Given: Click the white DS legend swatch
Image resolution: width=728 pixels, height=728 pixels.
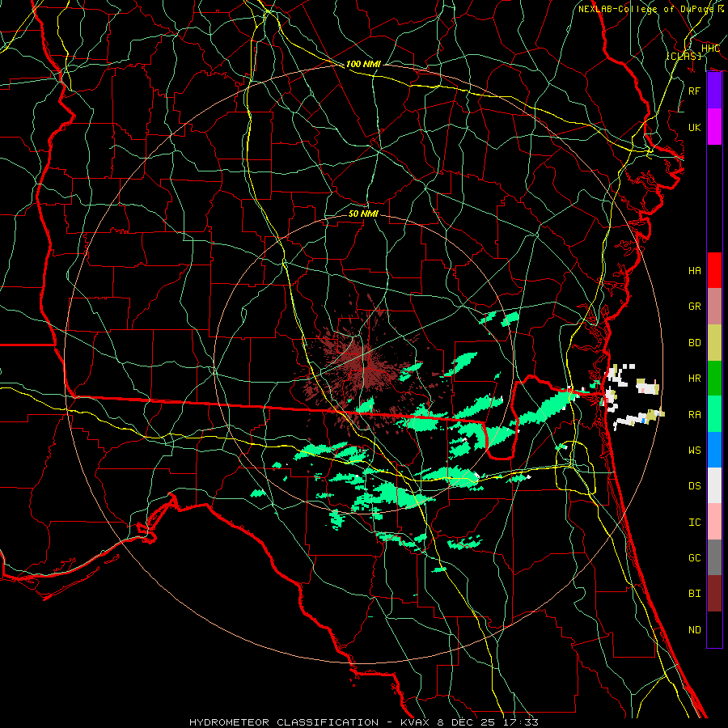Looking at the screenshot, I should click(714, 485).
